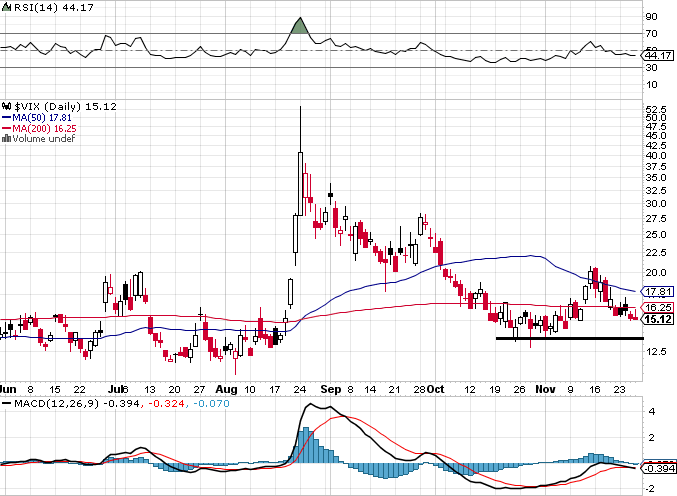The image size is (677, 496).
Task: Click the 44.17 RSI value tag on right axis
Action: [x=658, y=55]
